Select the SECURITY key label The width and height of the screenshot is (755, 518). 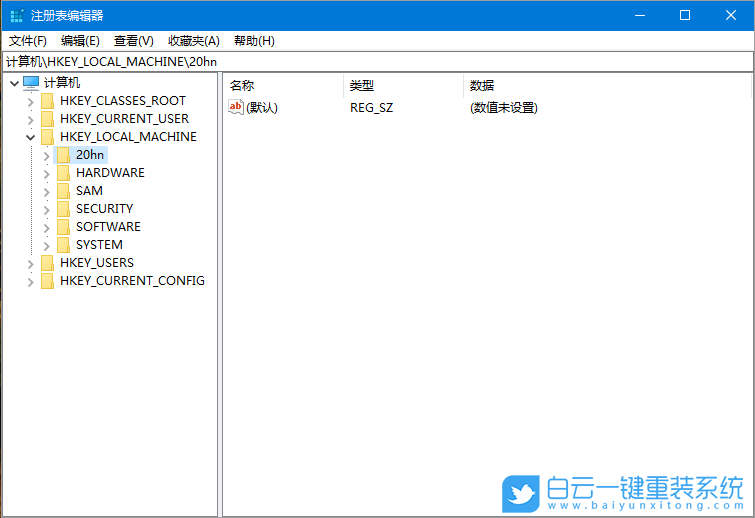[104, 208]
